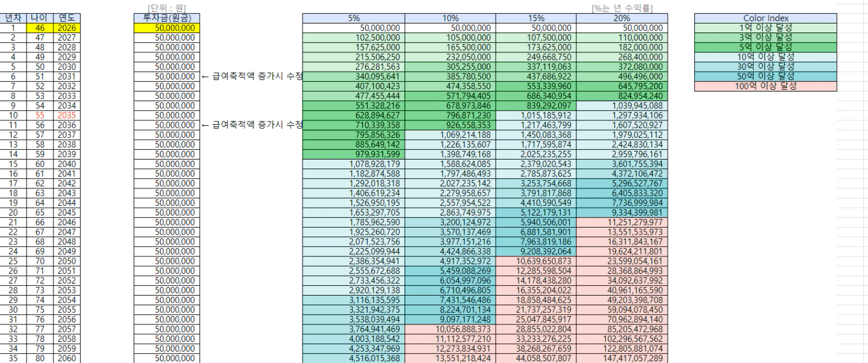The width and height of the screenshot is (868, 363).
Task: Select cell value 305,255,000
Action: 449,66
